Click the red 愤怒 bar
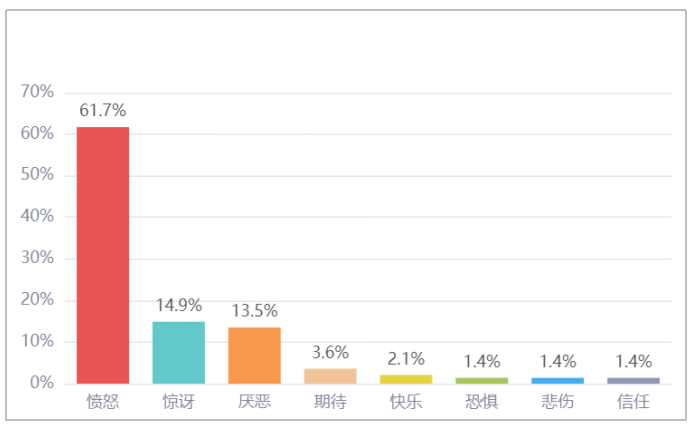Screen dimensions: 693x427 click(x=103, y=255)
